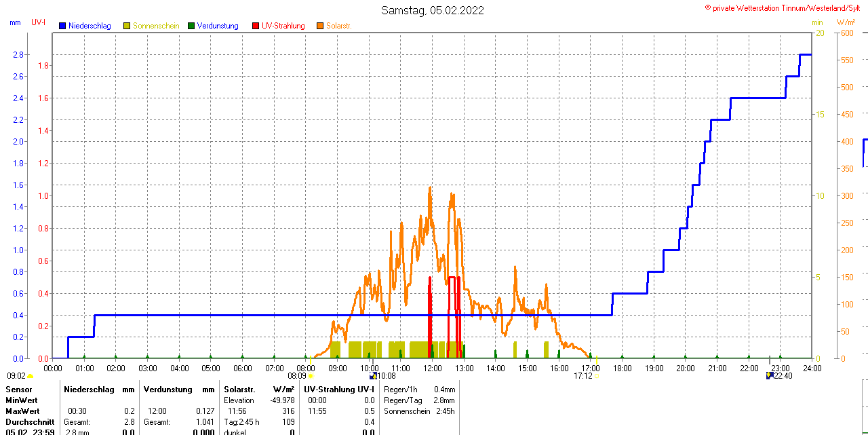Click the moon icon beside 10:08
The width and height of the screenshot is (868, 435).
373,375
